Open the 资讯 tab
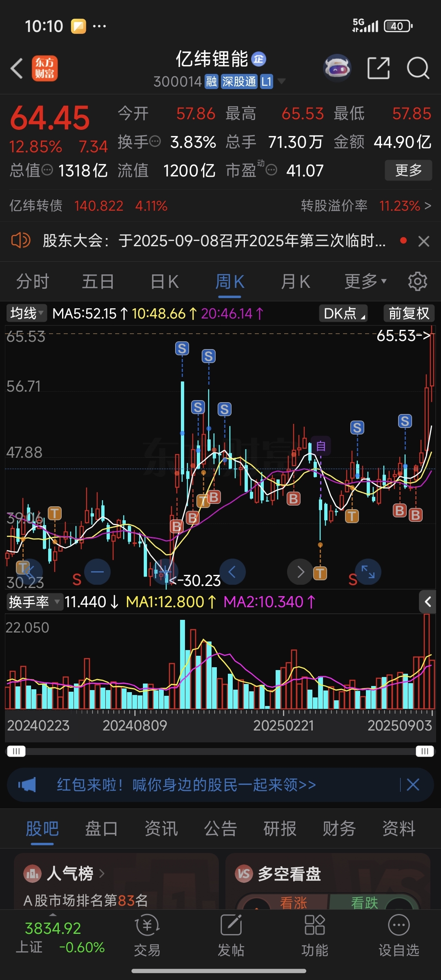Viewport: 441px width, 980px height. (x=161, y=829)
